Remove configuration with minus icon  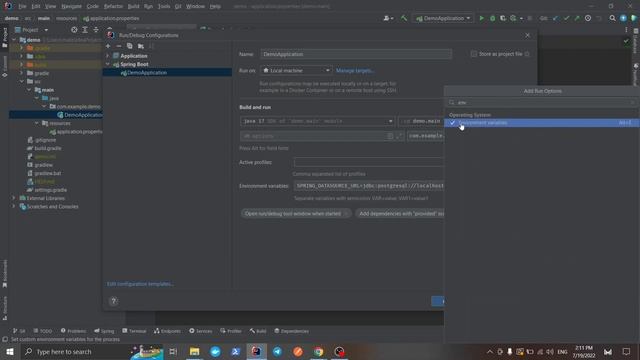click(x=119, y=46)
